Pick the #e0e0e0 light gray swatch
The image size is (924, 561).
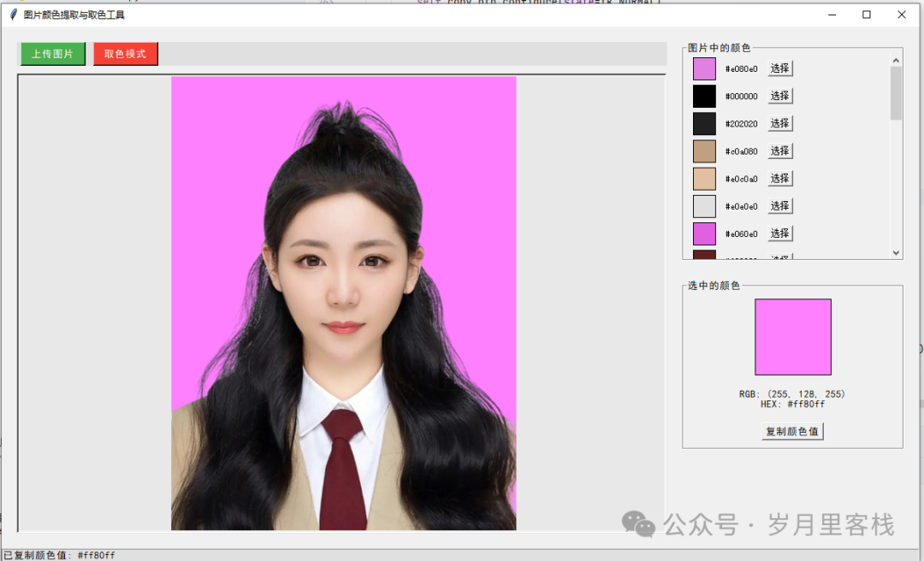[704, 205]
